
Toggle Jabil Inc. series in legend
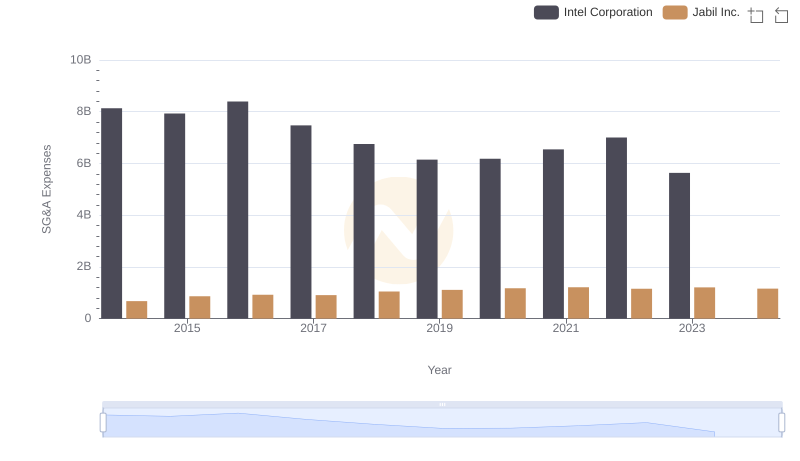coord(701,12)
